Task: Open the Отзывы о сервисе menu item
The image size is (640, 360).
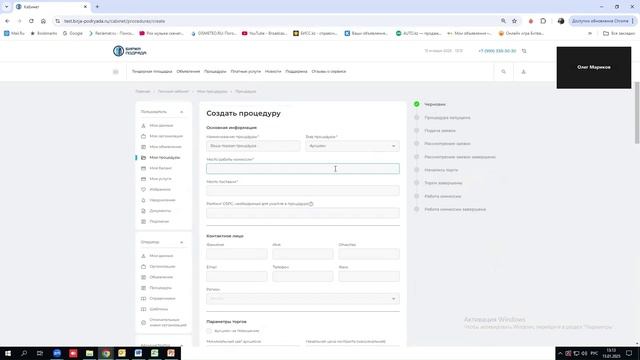Action: pos(329,72)
